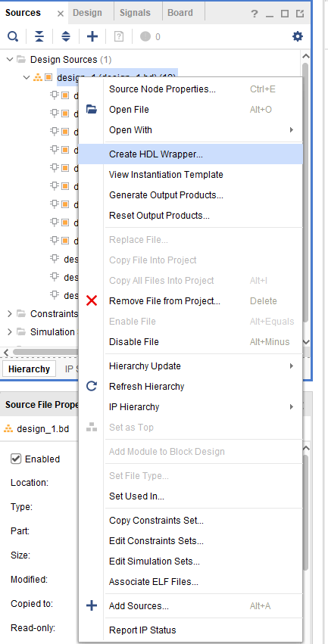
Task: Click the Refresh Hierarchy icon in menu
Action: coord(92,386)
